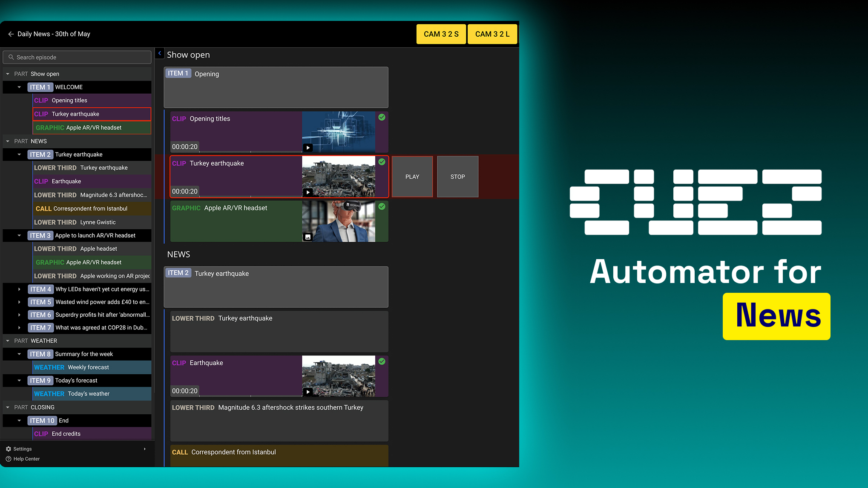This screenshot has height=488, width=868.
Task: Click the STOP button
Action: pos(458,176)
